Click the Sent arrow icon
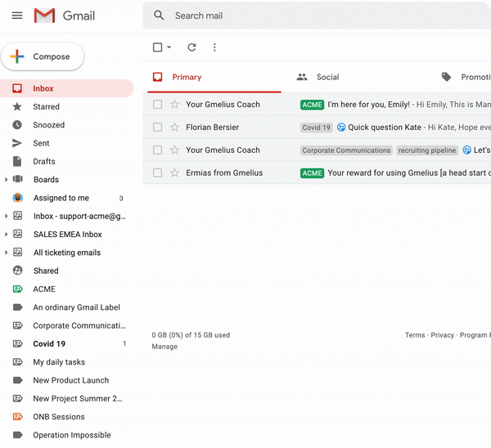 point(17,143)
